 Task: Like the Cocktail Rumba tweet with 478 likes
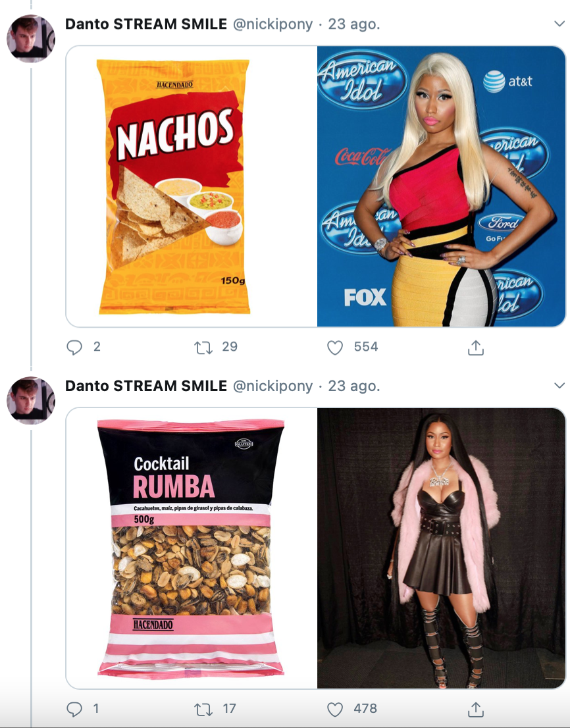pos(335,709)
